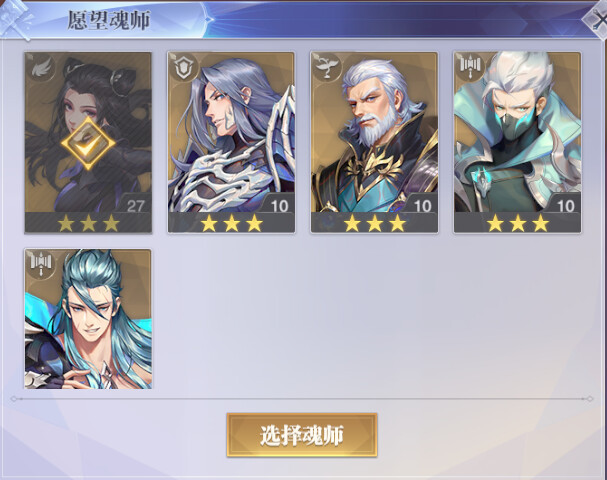Click the hammer emblem beside 愿望魂师 title

click(x=15, y=19)
